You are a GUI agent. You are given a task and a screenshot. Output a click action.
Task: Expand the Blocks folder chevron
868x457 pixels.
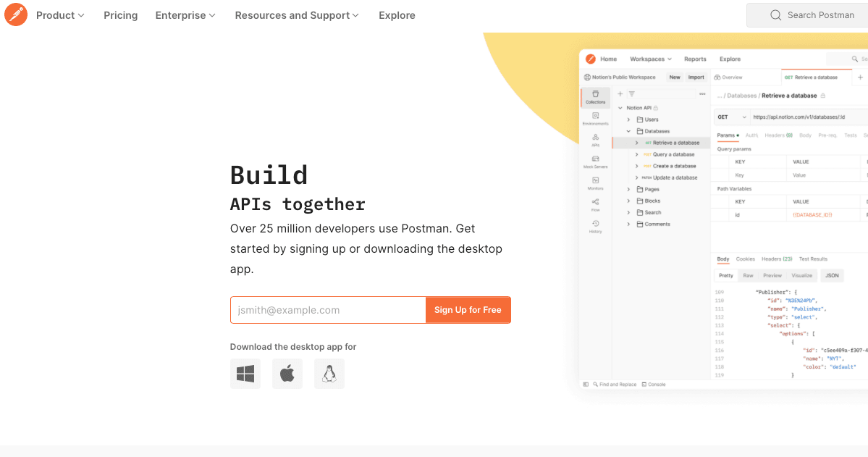pos(628,201)
